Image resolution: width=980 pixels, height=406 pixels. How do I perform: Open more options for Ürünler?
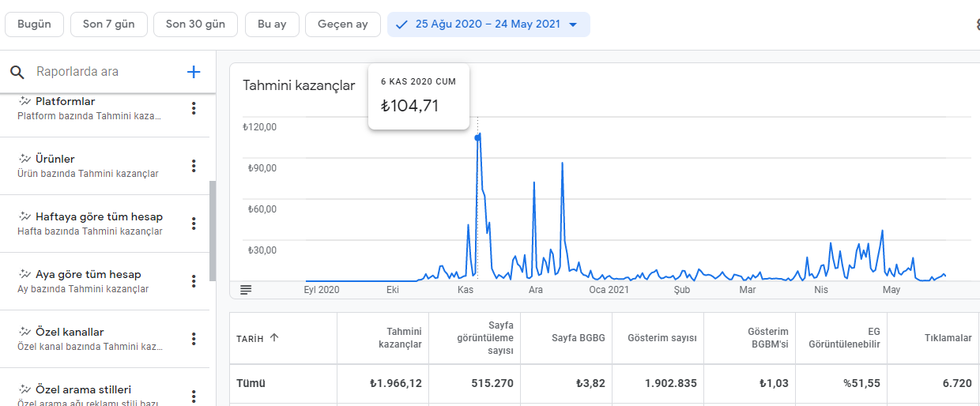pos(194,166)
